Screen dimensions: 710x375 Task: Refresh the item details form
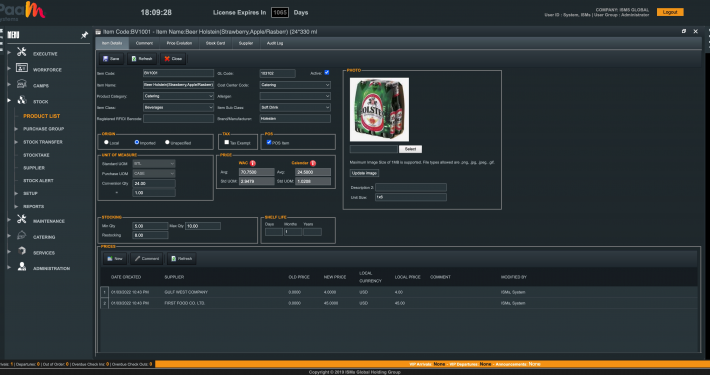(142, 58)
